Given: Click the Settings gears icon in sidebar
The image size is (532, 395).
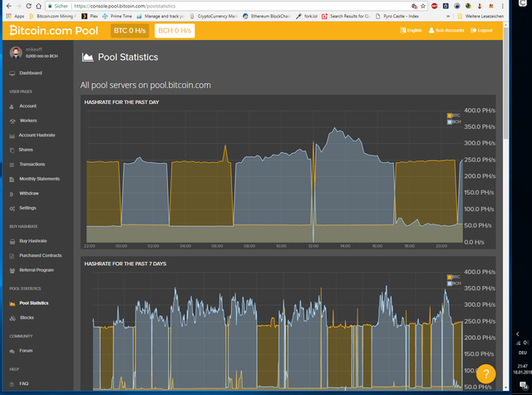Looking at the screenshot, I should pyautogui.click(x=12, y=209).
